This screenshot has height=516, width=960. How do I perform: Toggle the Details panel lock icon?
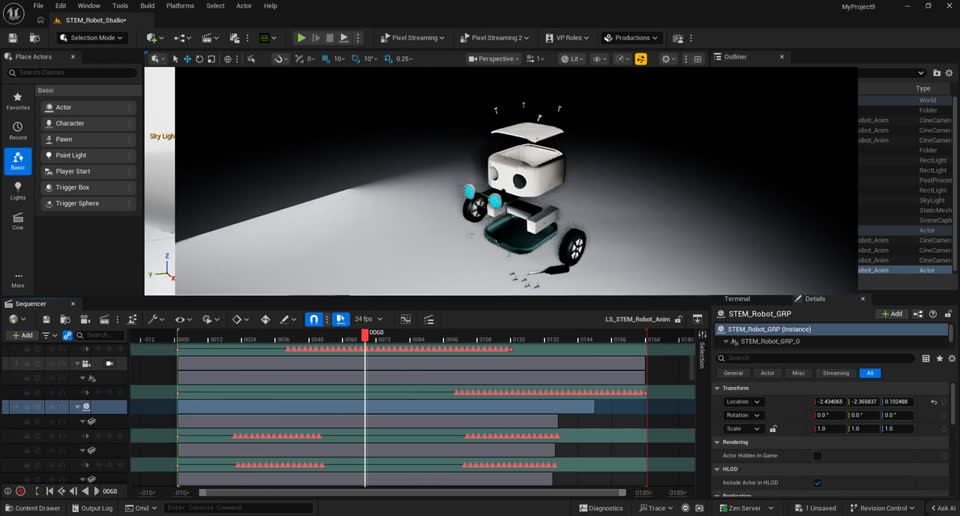tap(948, 314)
